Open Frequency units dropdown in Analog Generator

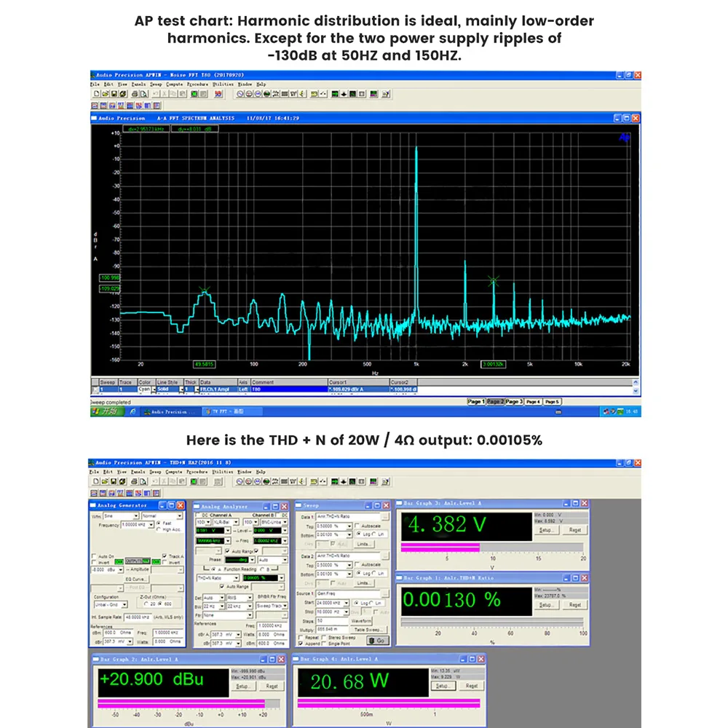(x=151, y=525)
